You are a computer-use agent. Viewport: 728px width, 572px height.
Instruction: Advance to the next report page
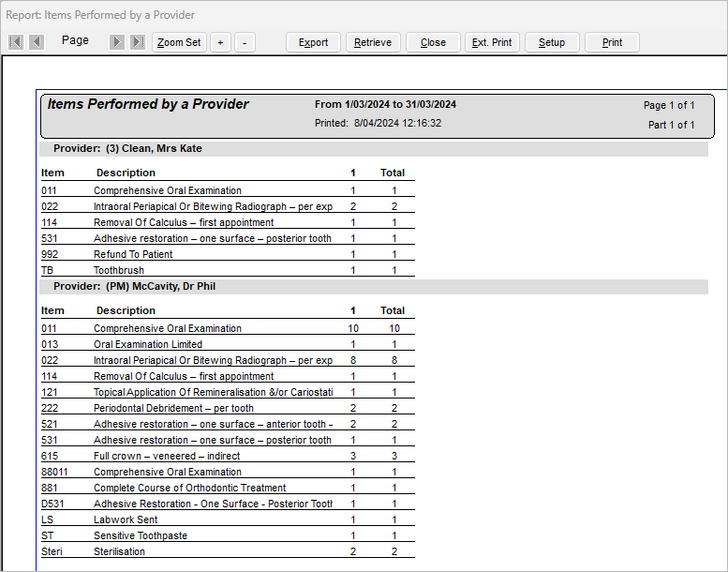pyautogui.click(x=116, y=42)
